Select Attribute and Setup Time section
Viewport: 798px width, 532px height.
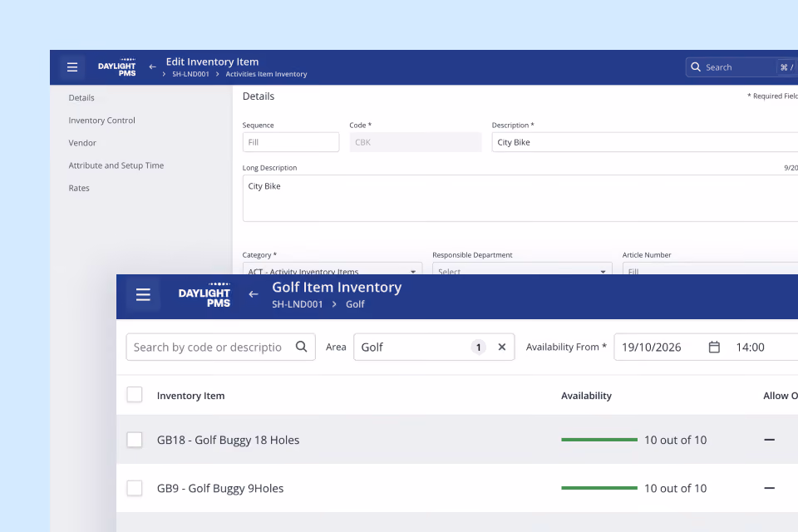pyautogui.click(x=116, y=165)
